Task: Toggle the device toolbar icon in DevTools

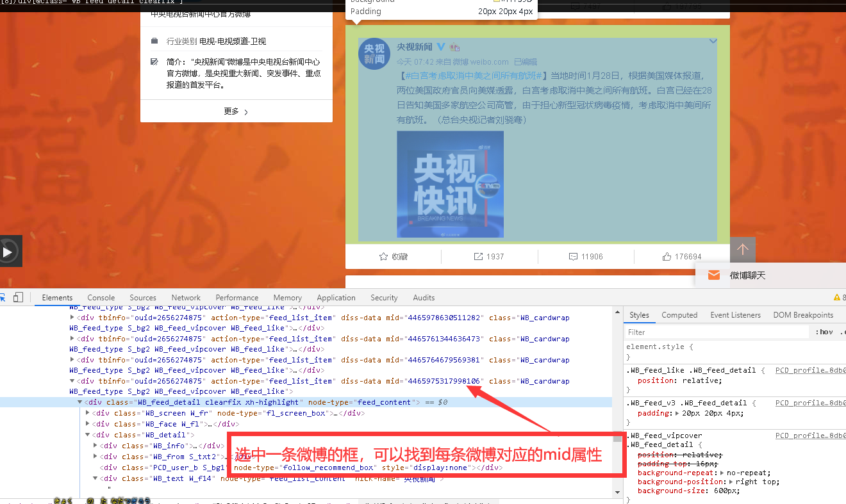Action: point(19,297)
